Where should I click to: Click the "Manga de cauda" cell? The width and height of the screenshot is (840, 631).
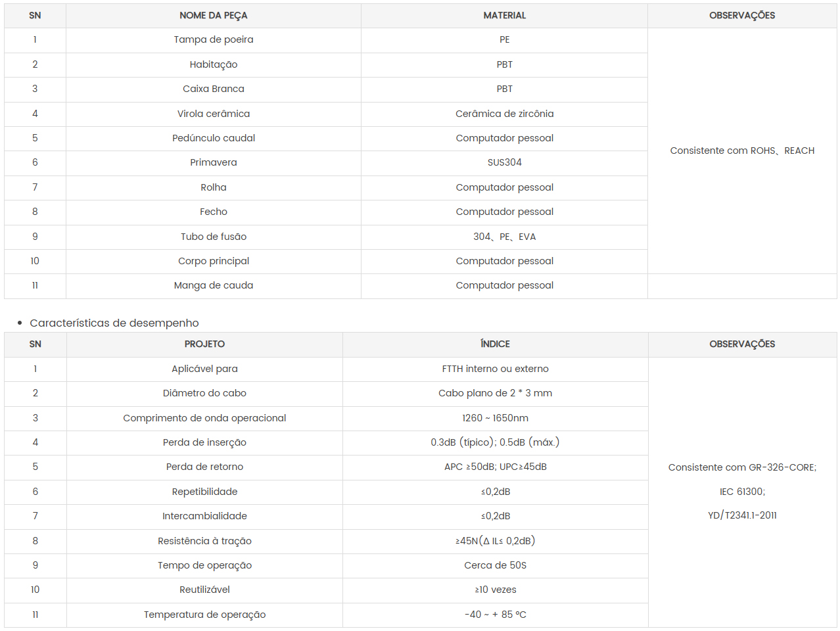pos(214,285)
